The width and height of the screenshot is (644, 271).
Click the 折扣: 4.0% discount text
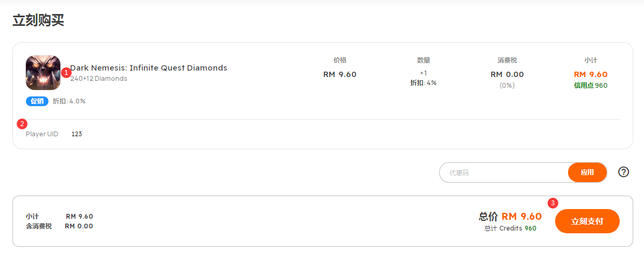click(x=69, y=101)
